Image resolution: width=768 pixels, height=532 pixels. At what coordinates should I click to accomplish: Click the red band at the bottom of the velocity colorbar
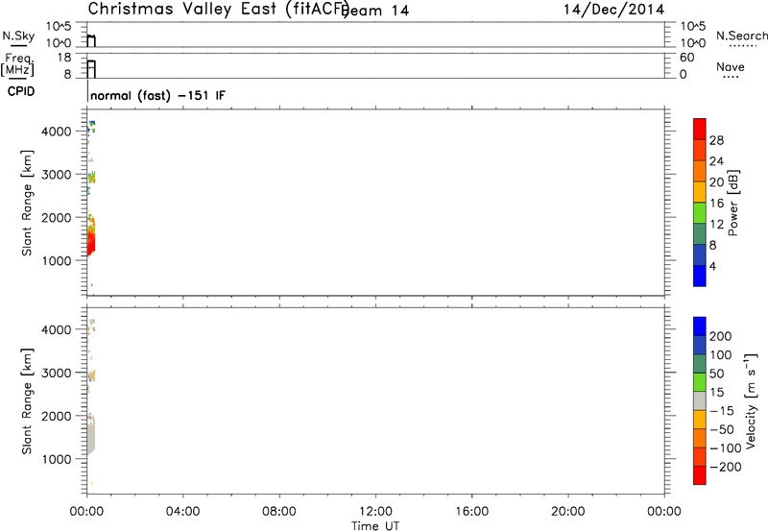700,475
